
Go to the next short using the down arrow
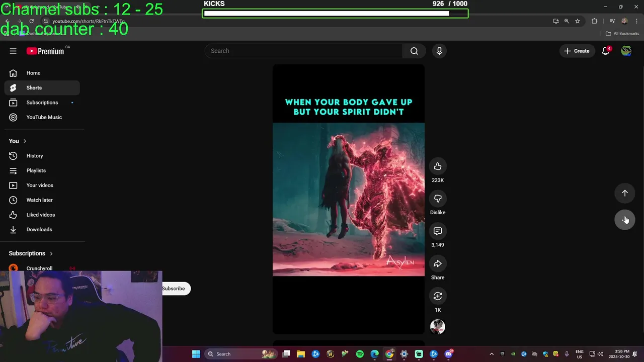point(625,220)
